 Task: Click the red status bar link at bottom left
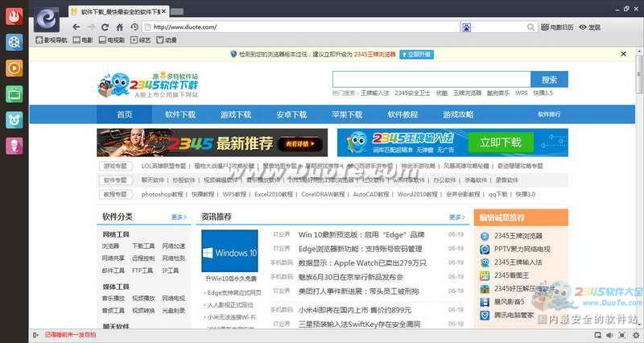[70, 335]
